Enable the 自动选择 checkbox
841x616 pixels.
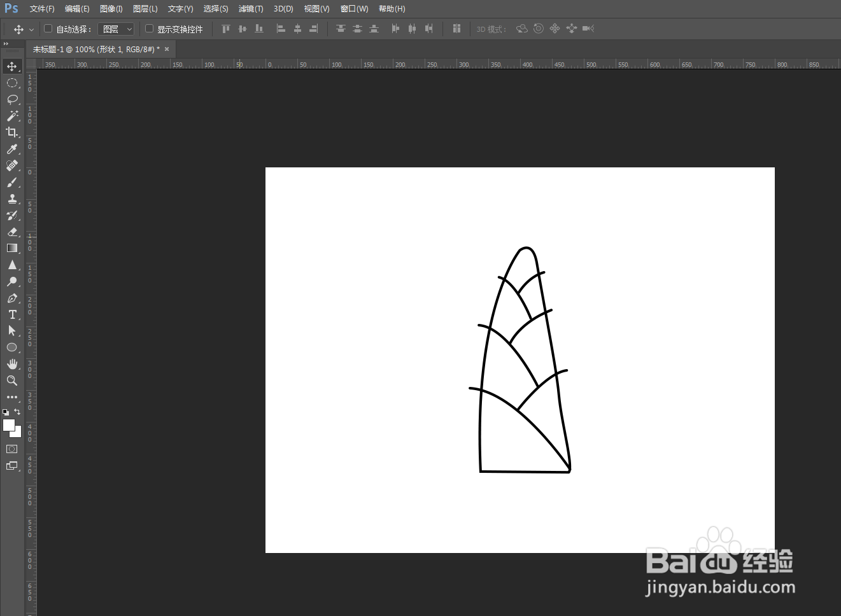[x=48, y=29]
